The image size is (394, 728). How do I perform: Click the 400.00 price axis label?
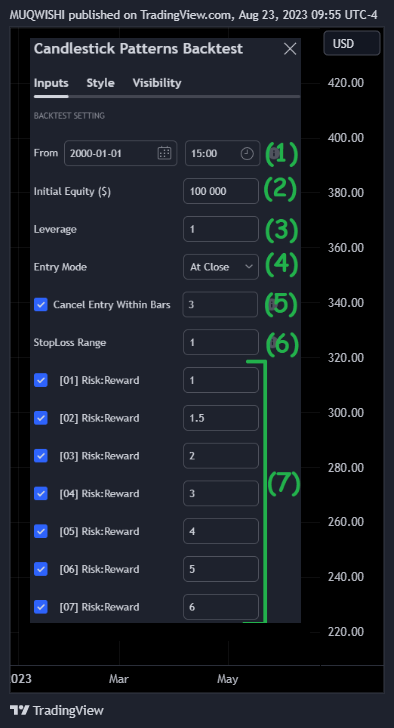(x=346, y=138)
